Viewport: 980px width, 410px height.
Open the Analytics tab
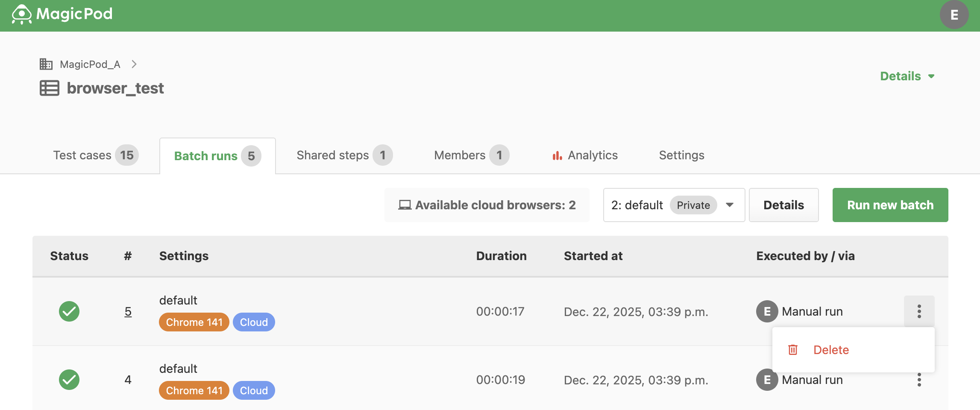(584, 155)
